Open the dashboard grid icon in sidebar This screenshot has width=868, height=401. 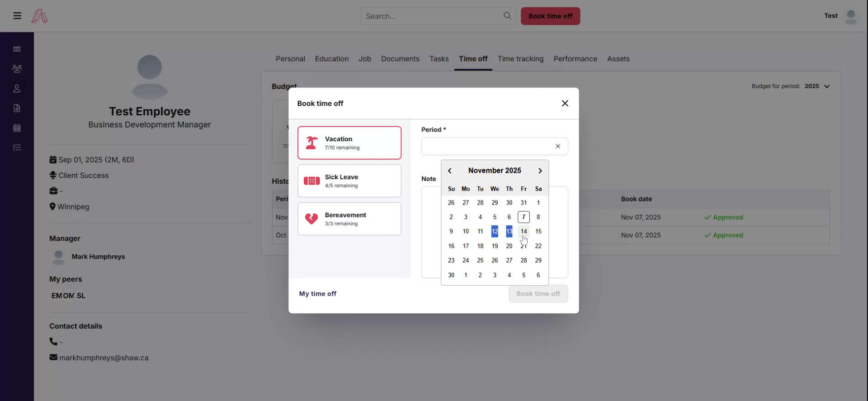17,49
